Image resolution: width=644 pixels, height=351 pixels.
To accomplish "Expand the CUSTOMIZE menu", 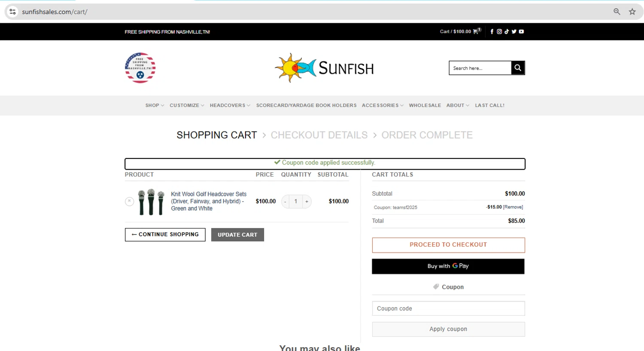I will [187, 105].
